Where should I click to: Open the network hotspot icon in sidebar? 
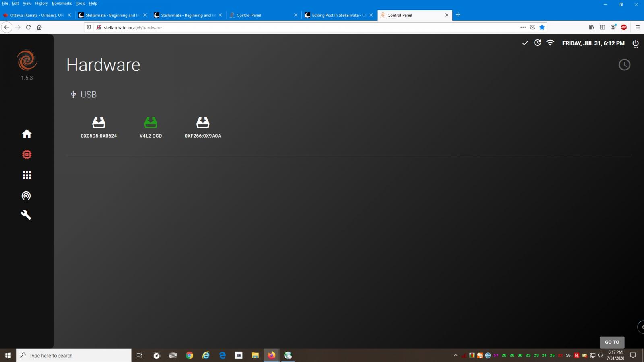[26, 196]
